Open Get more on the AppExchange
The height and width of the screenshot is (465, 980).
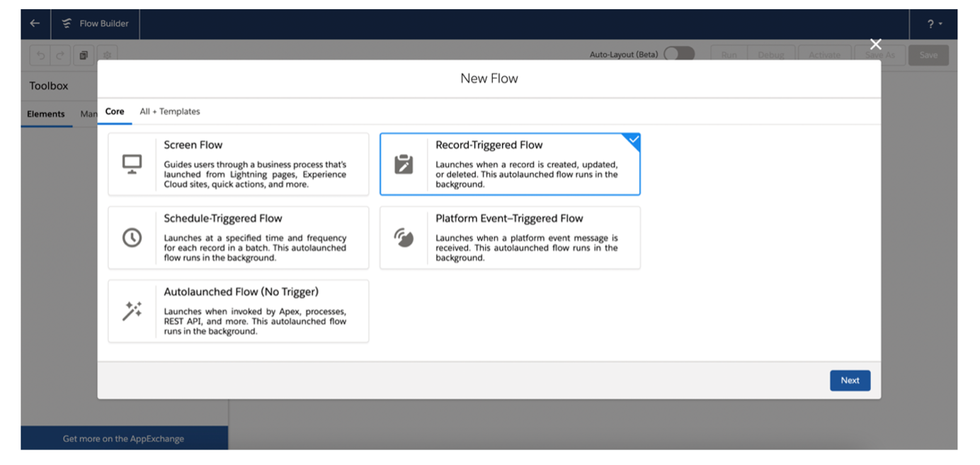click(125, 438)
